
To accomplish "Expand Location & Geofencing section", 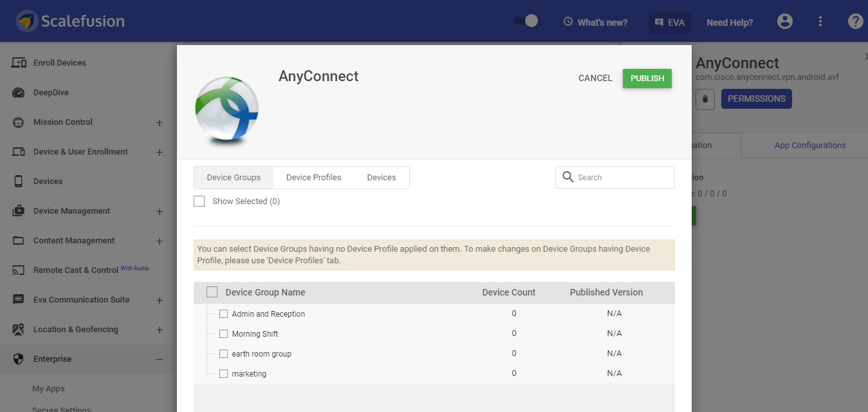I will tap(160, 330).
